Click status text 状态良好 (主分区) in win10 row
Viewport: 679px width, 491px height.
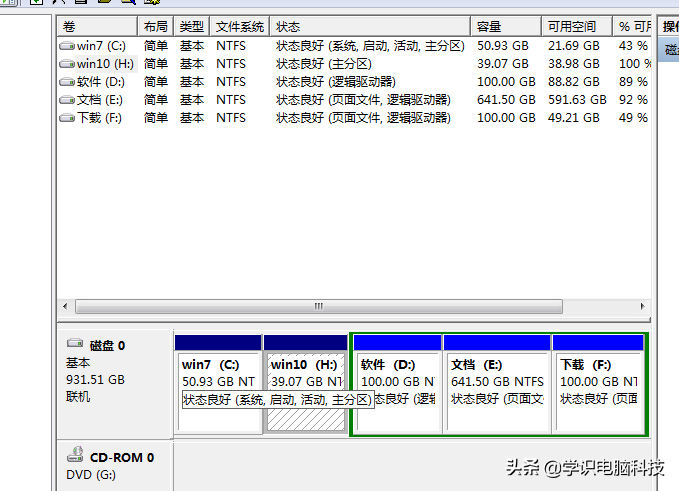point(324,64)
